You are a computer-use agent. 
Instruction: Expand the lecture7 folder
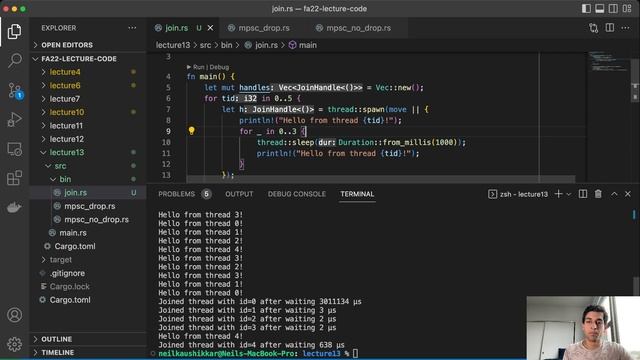pyautogui.click(x=88, y=99)
